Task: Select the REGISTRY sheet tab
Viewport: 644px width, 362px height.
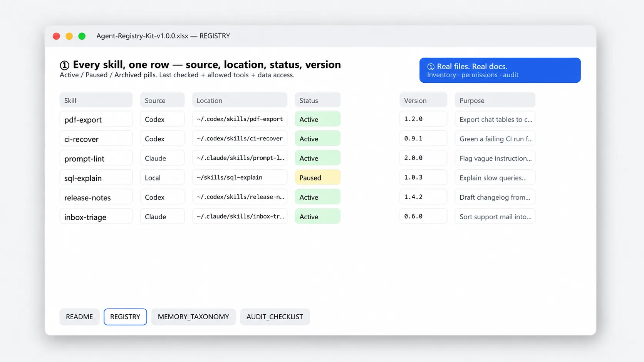Action: (125, 317)
